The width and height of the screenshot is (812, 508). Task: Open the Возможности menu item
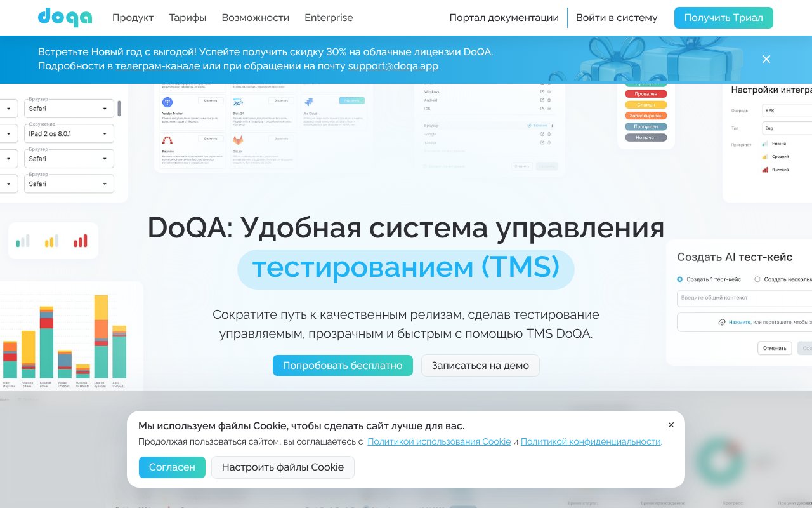pyautogui.click(x=256, y=18)
